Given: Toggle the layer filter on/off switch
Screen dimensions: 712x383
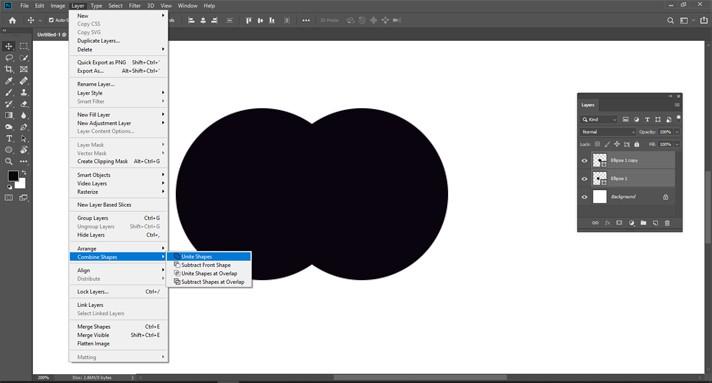Looking at the screenshot, I should [678, 118].
